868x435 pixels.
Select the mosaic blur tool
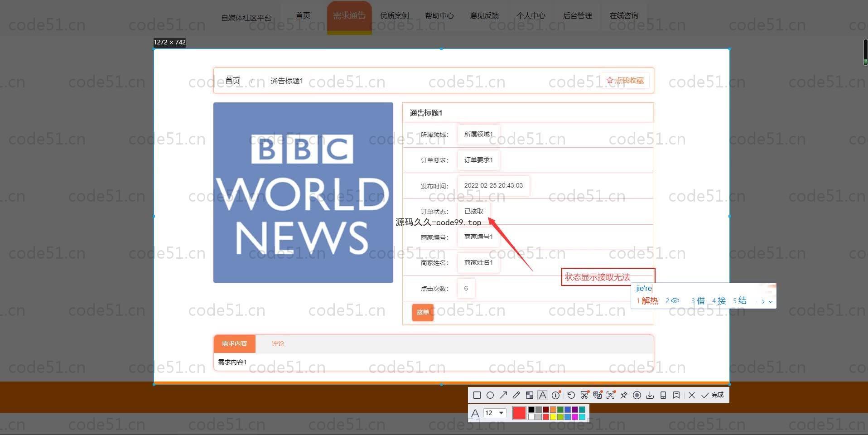coord(529,395)
